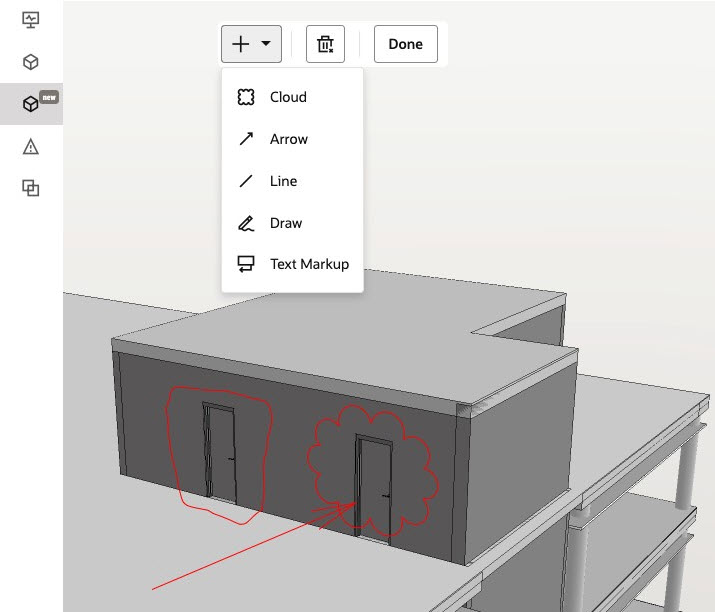Click the diagonal Arrow icon

[x=246, y=139]
